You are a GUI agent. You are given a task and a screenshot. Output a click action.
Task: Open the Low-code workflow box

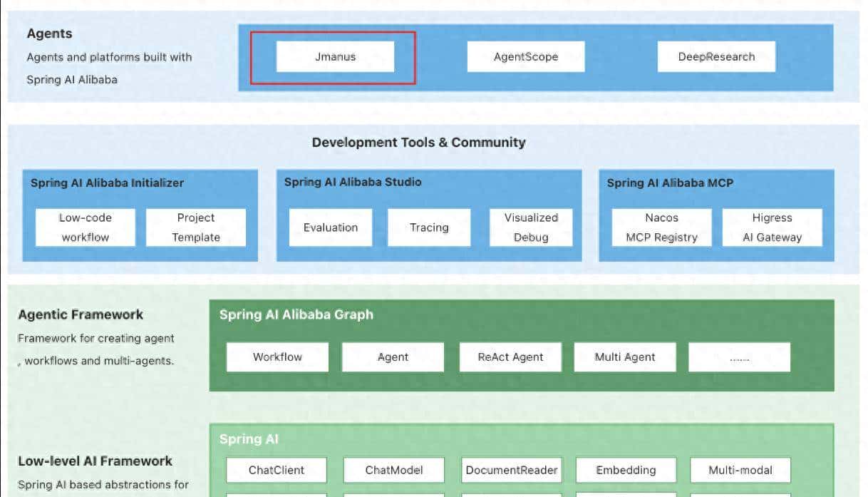[86, 227]
